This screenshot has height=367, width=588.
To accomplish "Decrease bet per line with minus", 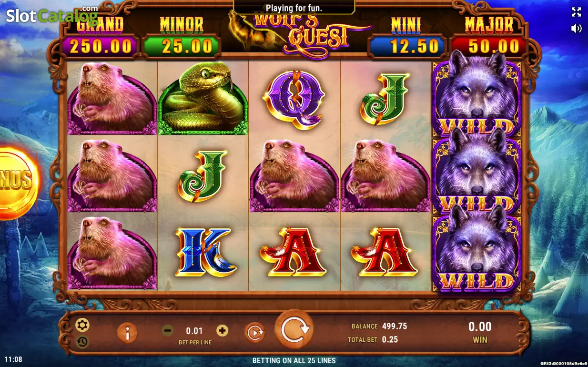I will click(168, 330).
